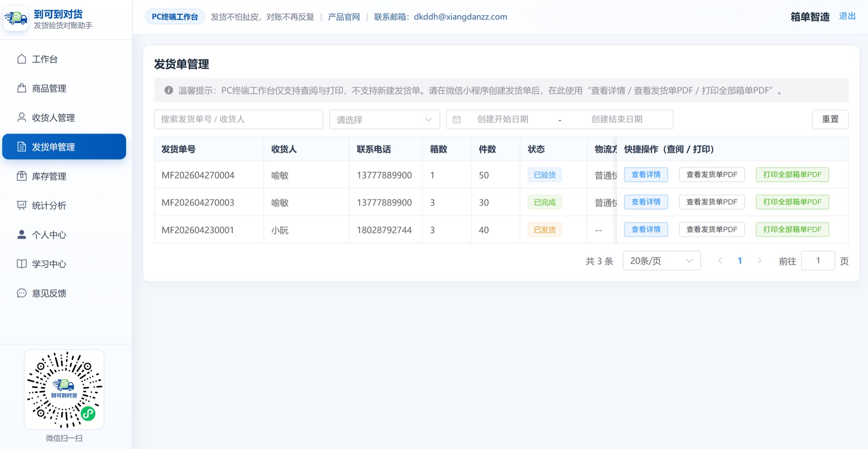The image size is (868, 449).
Task: Click the 个人中心 user icon
Action: tap(22, 235)
